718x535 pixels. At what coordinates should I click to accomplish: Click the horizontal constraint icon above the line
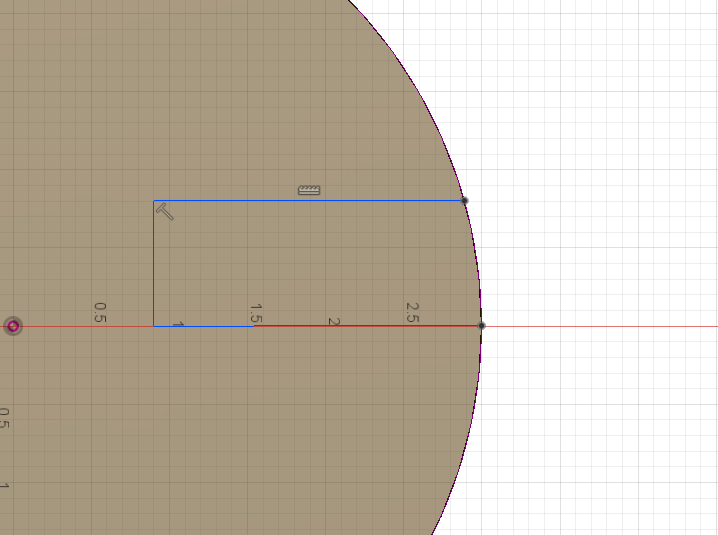[309, 190]
